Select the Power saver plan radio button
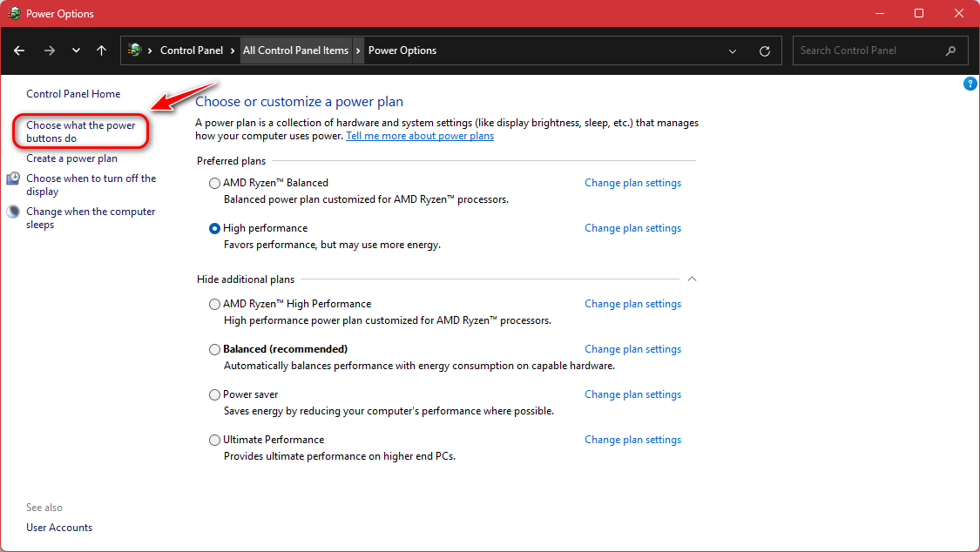This screenshot has height=552, width=980. [x=214, y=395]
